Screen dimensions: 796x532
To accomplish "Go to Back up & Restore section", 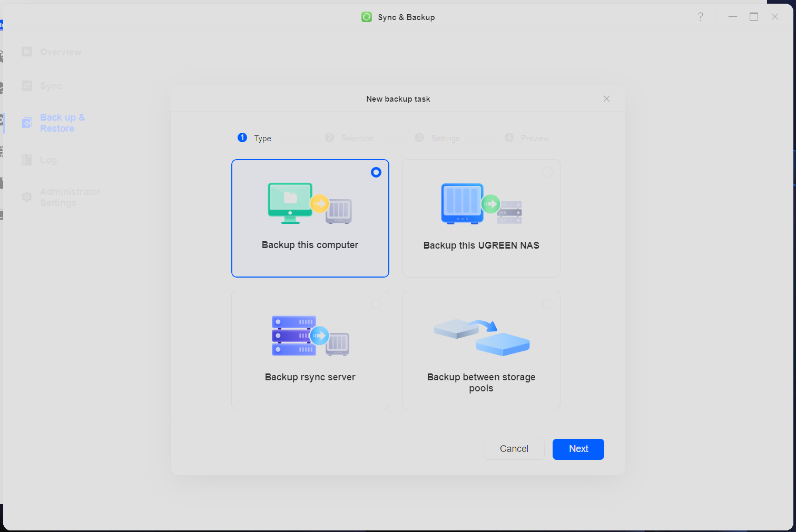I will 62,123.
